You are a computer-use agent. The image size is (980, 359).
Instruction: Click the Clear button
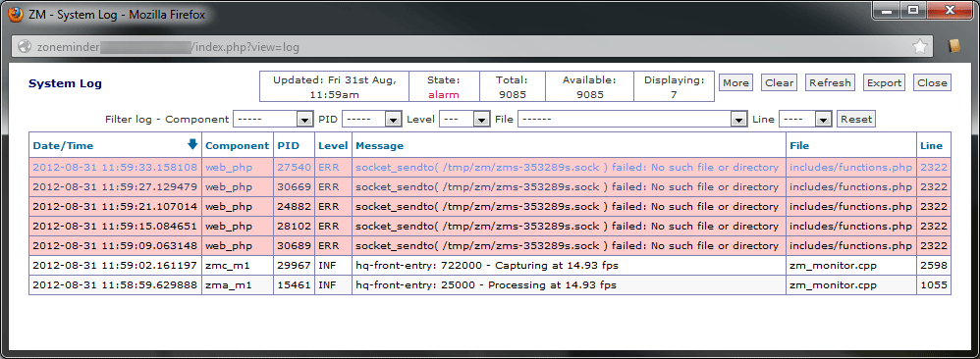tap(780, 82)
